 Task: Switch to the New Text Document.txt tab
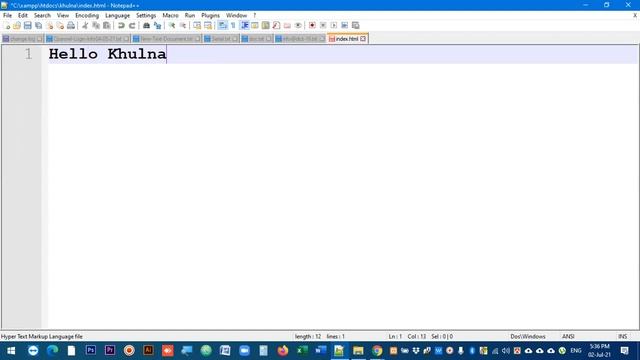pos(166,39)
